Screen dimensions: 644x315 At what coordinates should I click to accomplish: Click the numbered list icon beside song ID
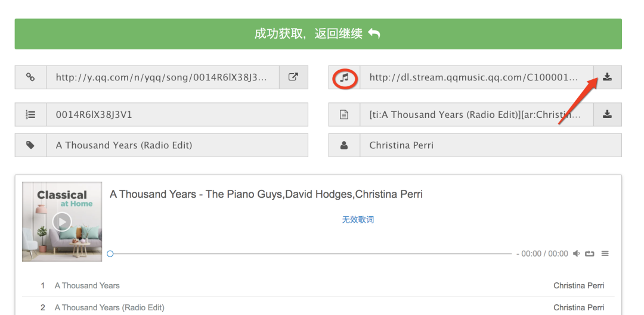click(30, 114)
